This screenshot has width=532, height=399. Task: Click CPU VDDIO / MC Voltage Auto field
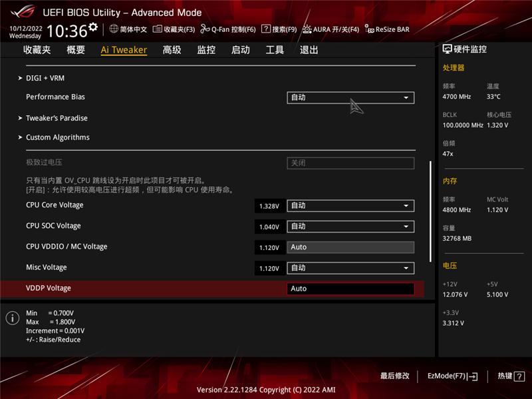pyautogui.click(x=350, y=247)
